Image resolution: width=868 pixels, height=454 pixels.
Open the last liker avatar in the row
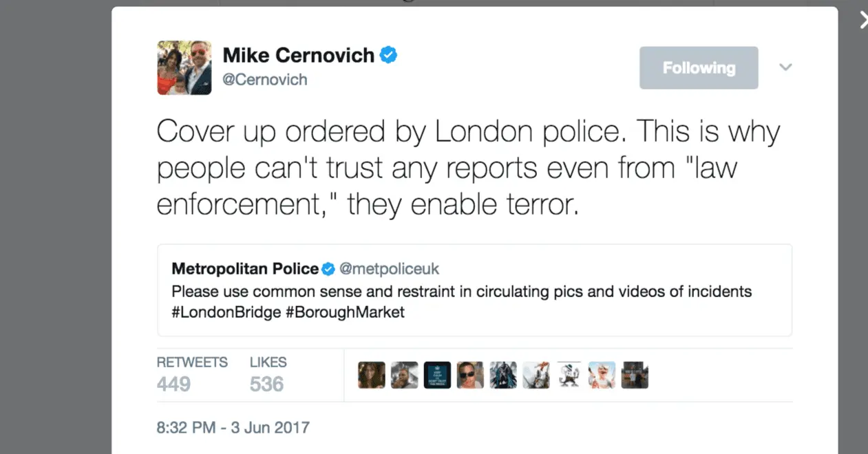coord(635,376)
